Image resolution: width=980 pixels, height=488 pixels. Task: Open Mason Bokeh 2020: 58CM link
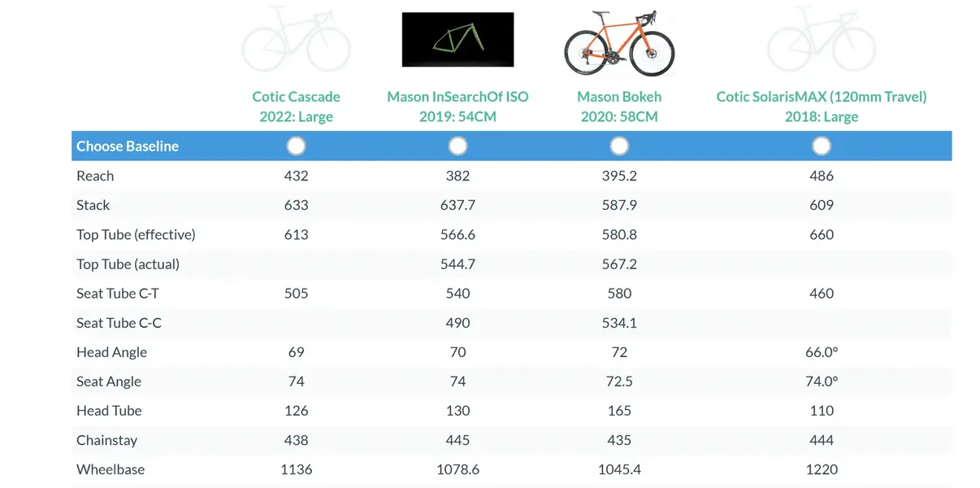coord(619,107)
